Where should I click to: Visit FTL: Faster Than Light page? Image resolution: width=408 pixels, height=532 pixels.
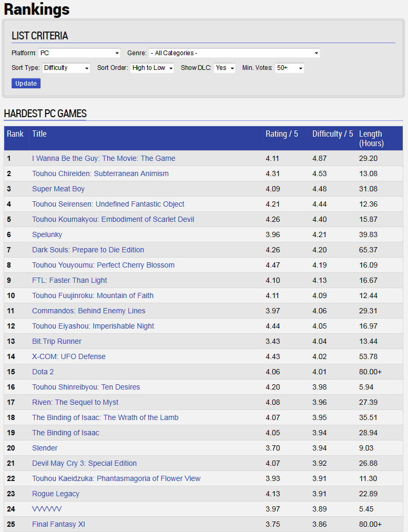(x=69, y=280)
